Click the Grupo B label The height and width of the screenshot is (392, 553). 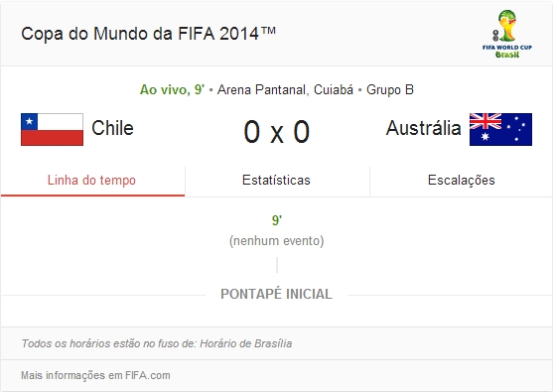click(390, 89)
